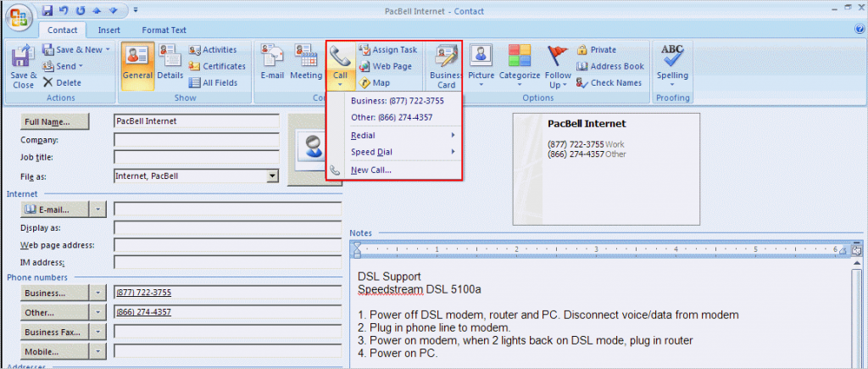
Task: Click Save & New button
Action: [75, 49]
